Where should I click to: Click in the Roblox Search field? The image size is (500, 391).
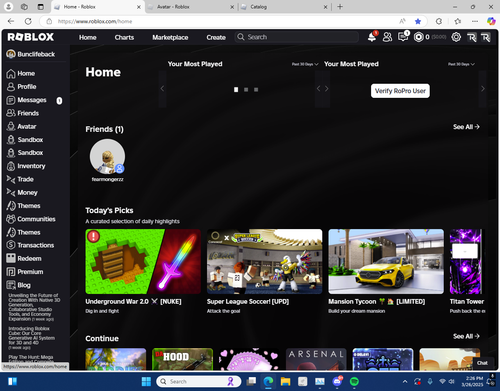[x=297, y=37]
